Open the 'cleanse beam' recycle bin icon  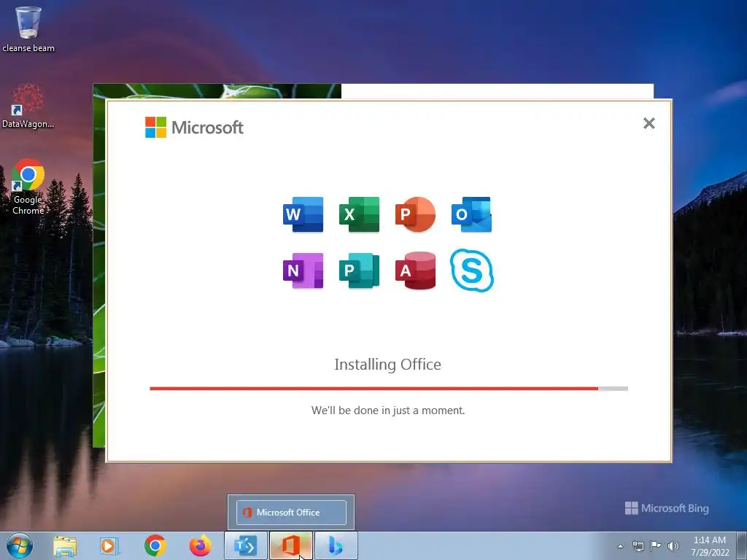[28, 29]
